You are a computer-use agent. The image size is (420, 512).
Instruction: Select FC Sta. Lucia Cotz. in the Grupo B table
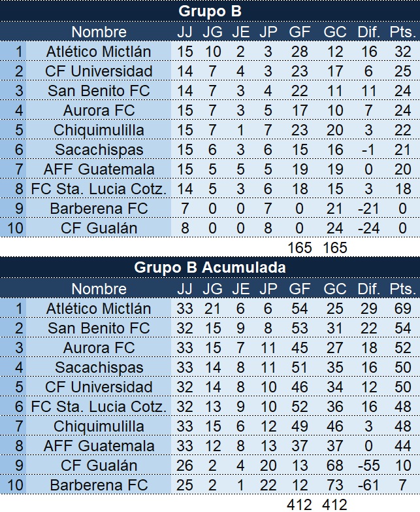(x=99, y=188)
